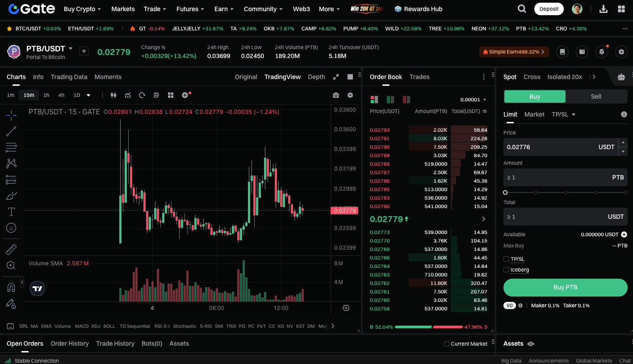Expand chart to fullscreen arrows icon
633x364 pixels.
tap(336, 77)
